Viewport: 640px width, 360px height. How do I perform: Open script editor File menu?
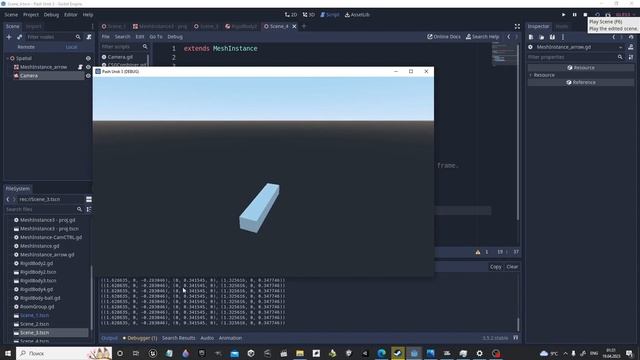coord(105,37)
